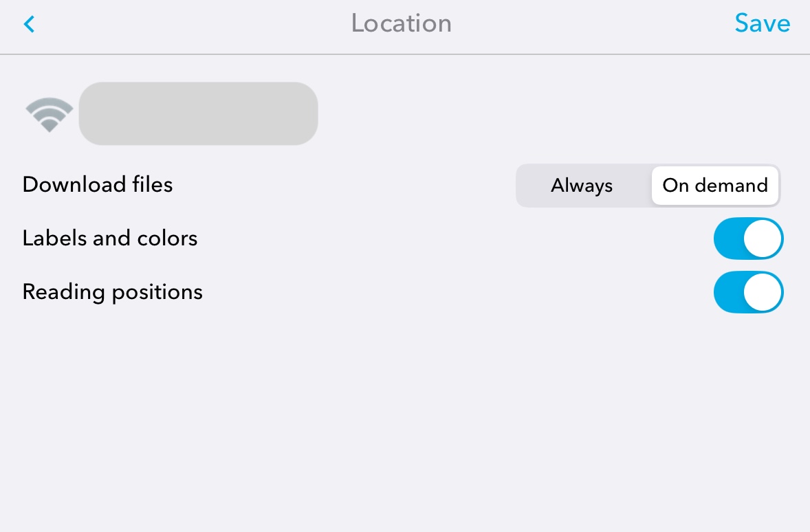The height and width of the screenshot is (532, 810).
Task: Click the Reading positions label
Action: 113,292
